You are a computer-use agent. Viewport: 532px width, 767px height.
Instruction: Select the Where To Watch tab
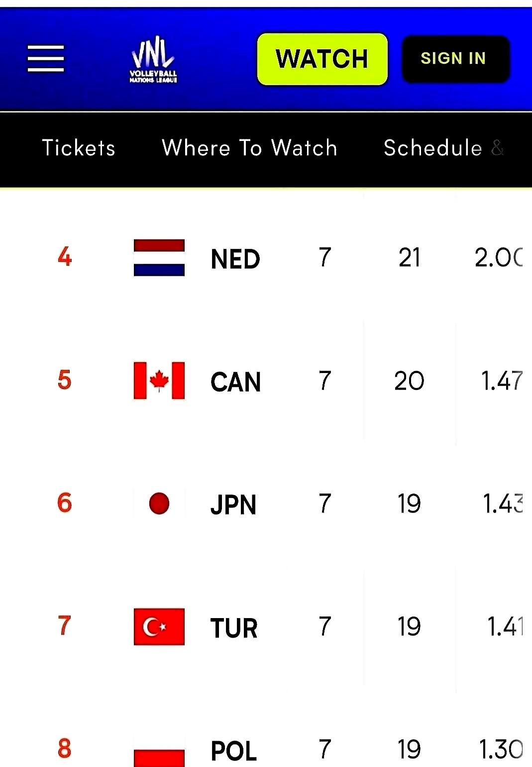250,148
